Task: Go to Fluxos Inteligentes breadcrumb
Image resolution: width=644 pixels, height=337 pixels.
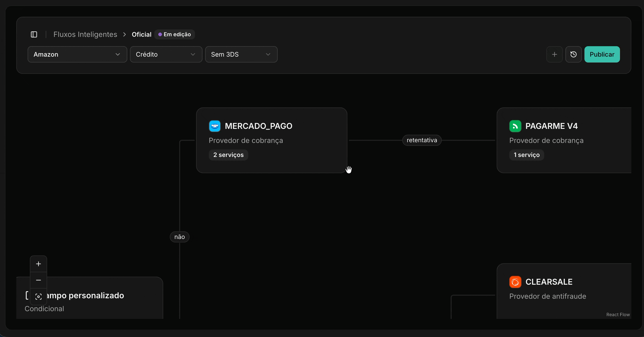Action: pos(85,34)
